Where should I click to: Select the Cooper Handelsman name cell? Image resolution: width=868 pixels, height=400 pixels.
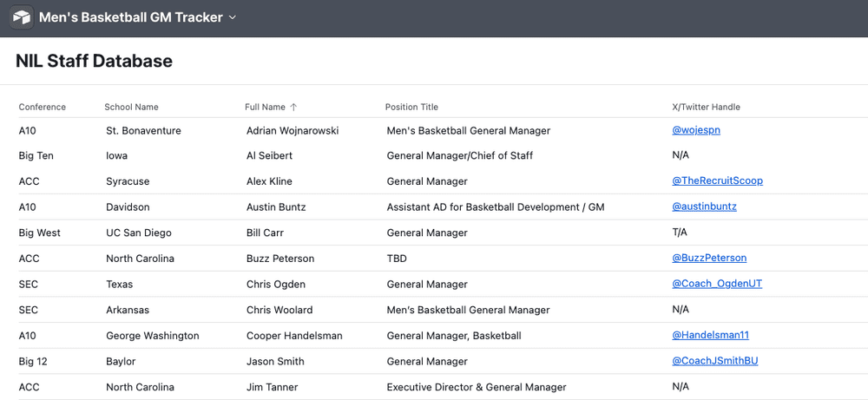pos(294,336)
